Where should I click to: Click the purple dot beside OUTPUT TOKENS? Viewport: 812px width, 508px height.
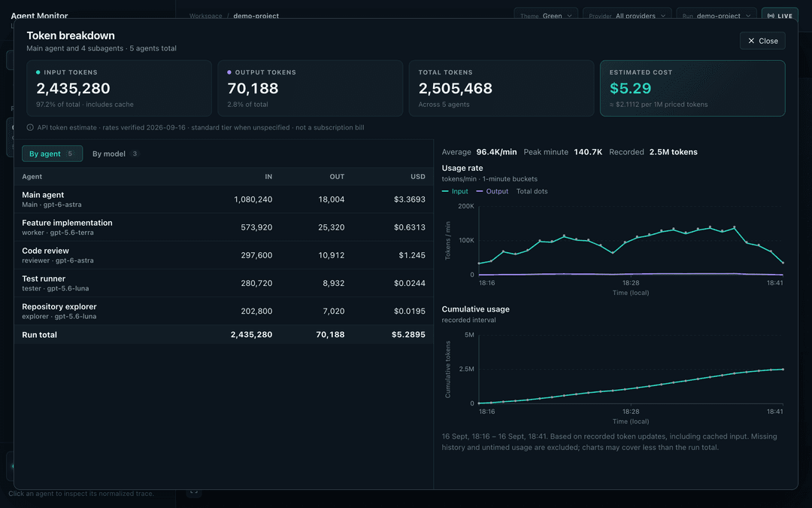coord(229,72)
